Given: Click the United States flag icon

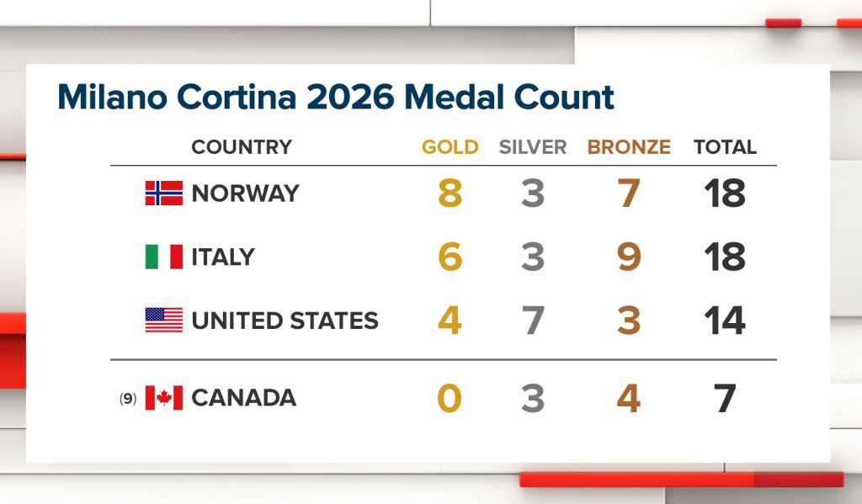Looking at the screenshot, I should point(163,321).
